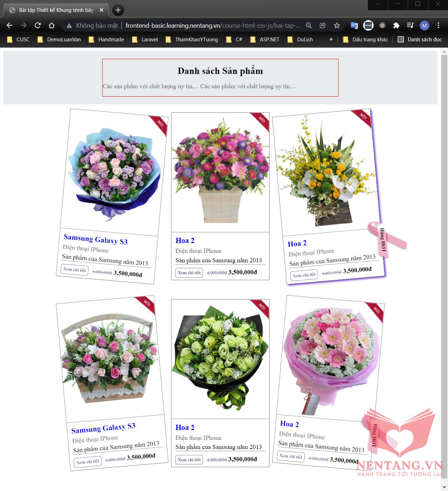
Task: Click the Samsung Galaxy S3 product title
Action: [96, 240]
